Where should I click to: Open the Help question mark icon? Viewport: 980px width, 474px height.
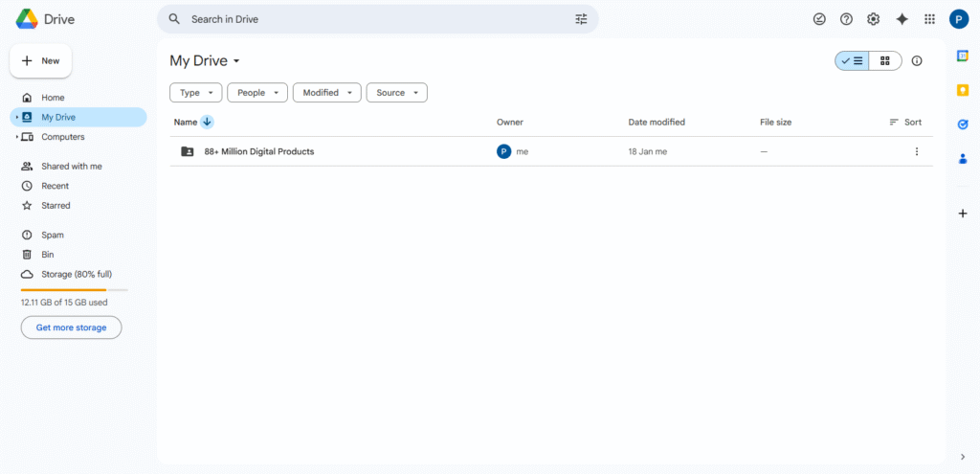(846, 19)
